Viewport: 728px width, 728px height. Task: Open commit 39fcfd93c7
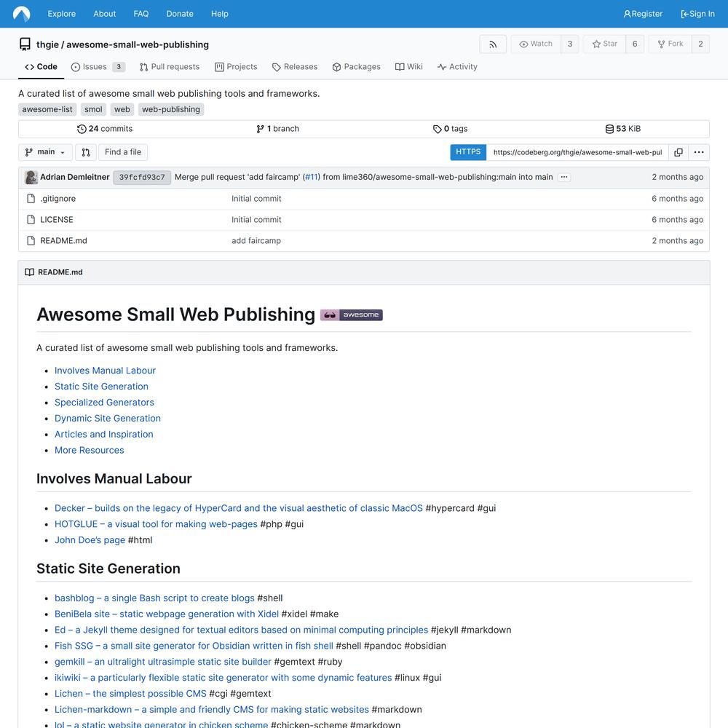click(142, 178)
